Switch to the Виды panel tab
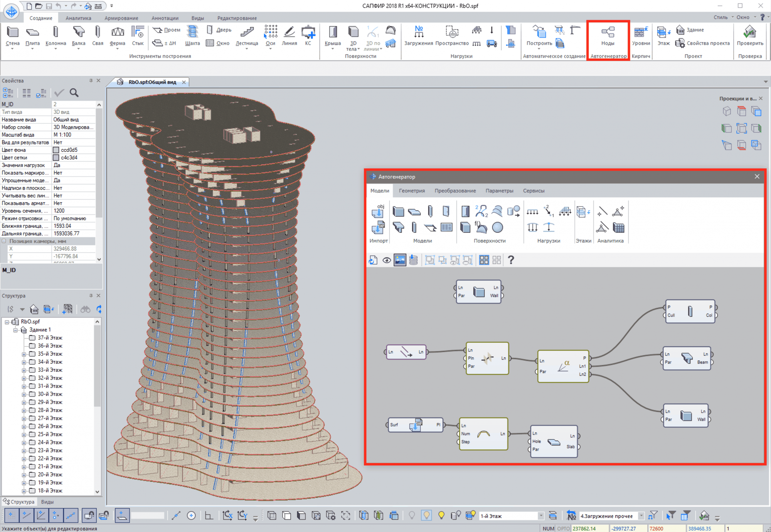This screenshot has width=771, height=532. click(x=47, y=502)
